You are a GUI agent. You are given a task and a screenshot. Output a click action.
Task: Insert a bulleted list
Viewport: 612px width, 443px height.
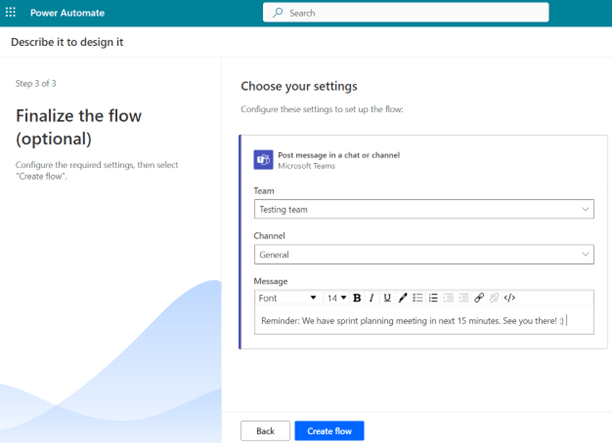pyautogui.click(x=418, y=298)
